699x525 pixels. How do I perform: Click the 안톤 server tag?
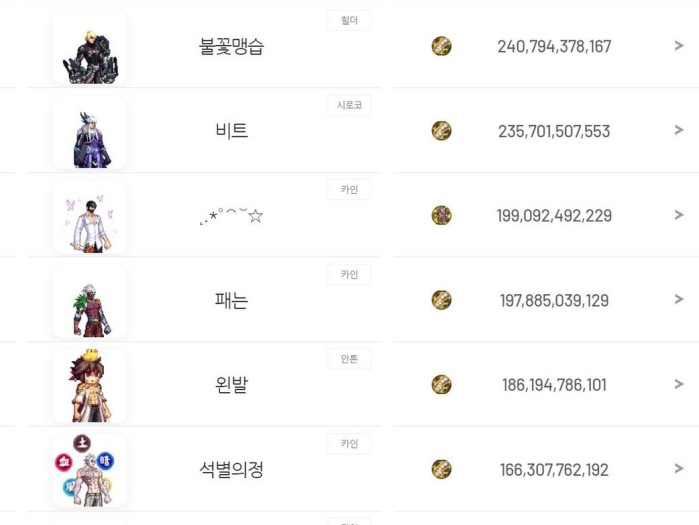tap(349, 358)
